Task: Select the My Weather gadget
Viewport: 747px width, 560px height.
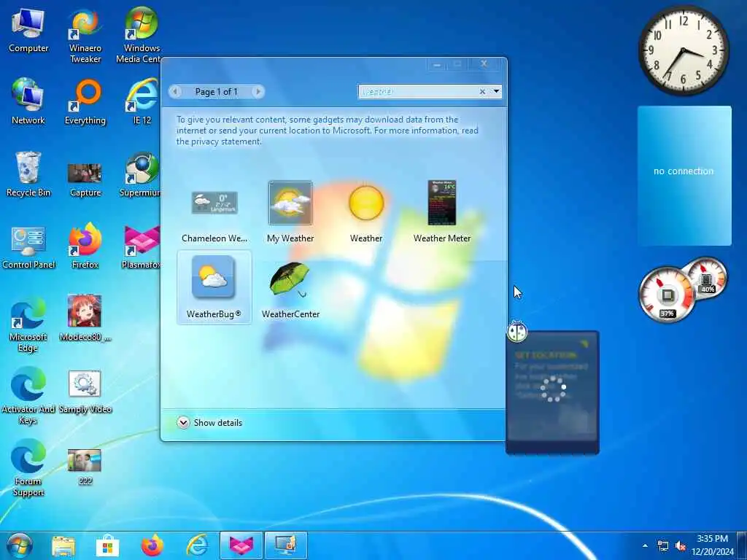Action: pyautogui.click(x=290, y=211)
